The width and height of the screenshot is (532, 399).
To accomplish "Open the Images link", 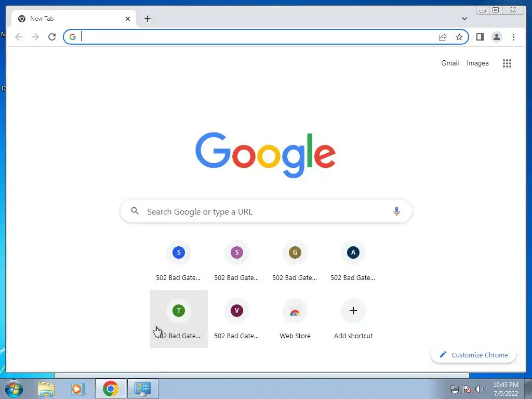I will point(477,63).
